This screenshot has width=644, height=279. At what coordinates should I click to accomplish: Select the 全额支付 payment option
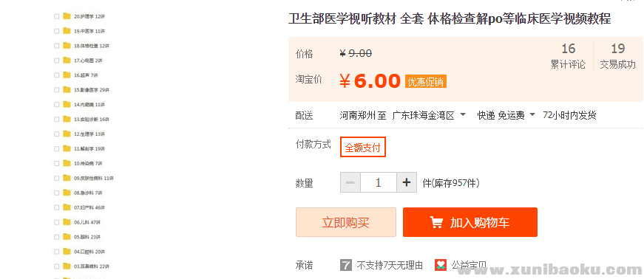[362, 148]
